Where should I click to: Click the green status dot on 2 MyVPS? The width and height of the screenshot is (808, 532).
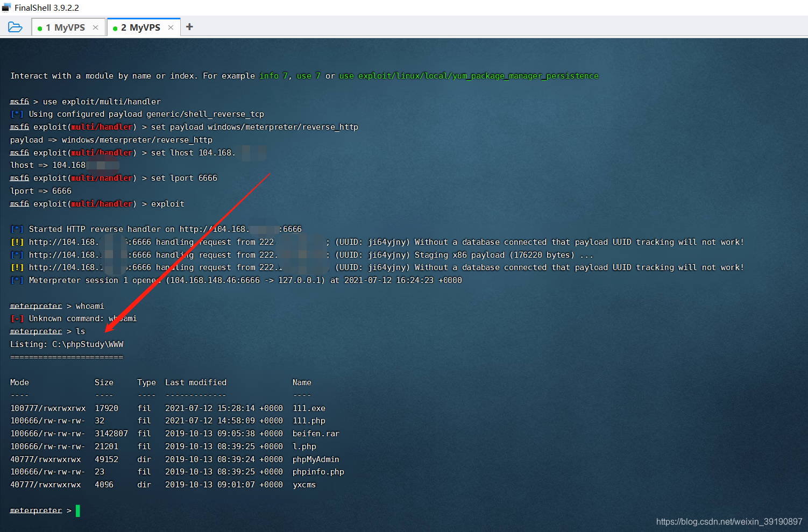115,29
